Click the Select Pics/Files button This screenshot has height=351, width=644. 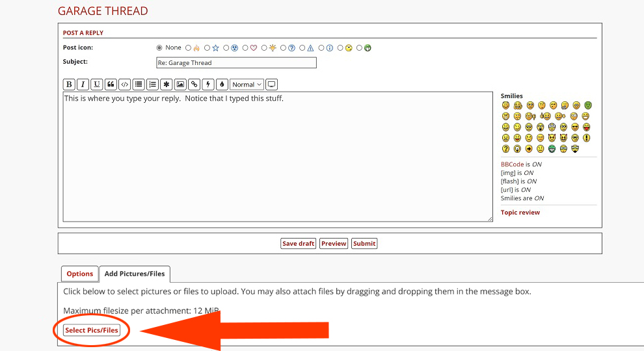[92, 330]
